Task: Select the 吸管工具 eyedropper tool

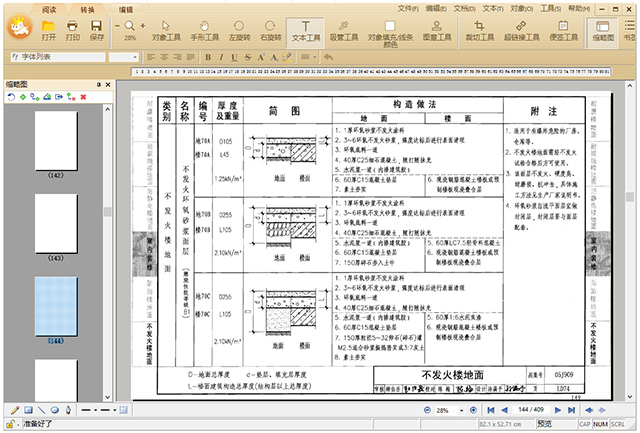Action: coord(344,30)
